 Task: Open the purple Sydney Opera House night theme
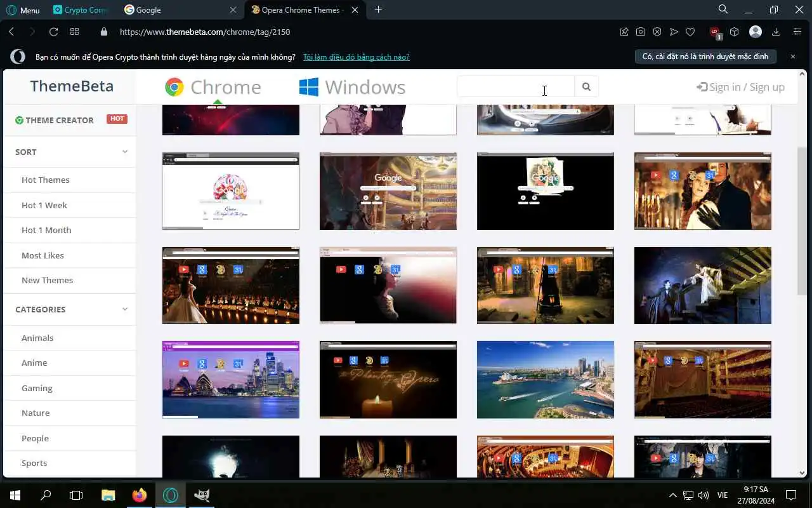(231, 380)
